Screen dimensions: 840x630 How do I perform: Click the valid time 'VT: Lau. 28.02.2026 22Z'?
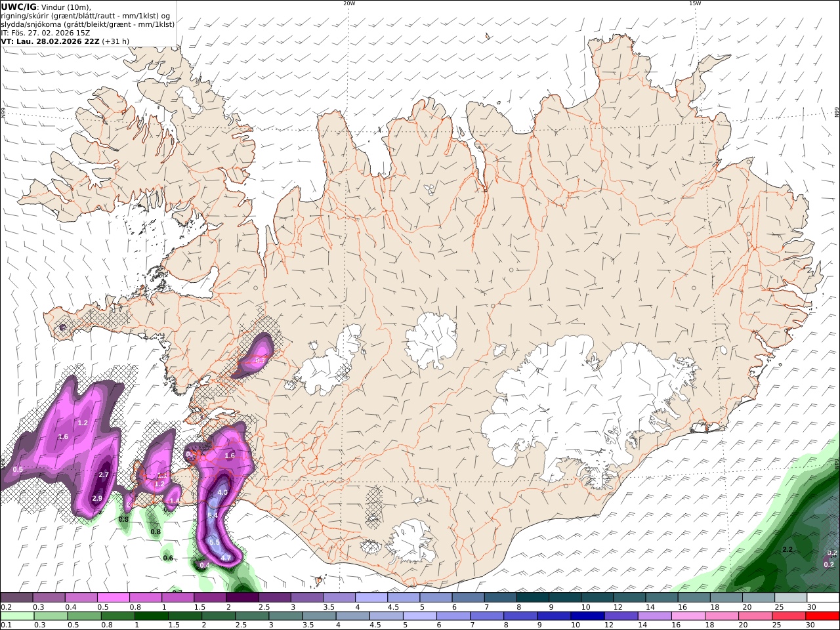pyautogui.click(x=51, y=41)
